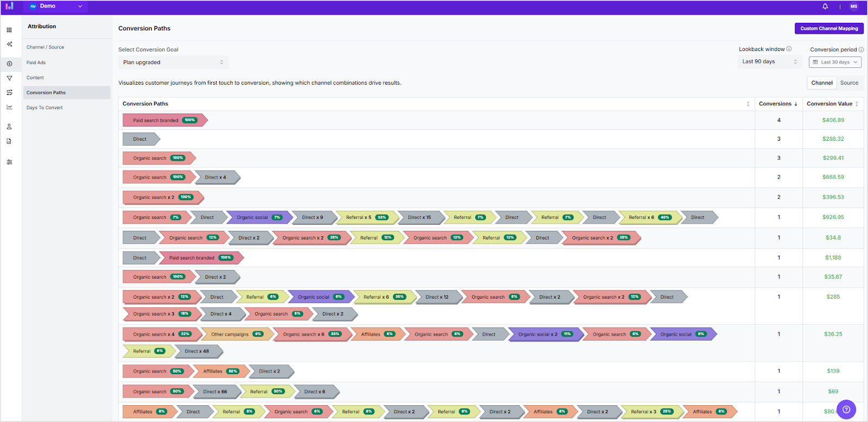Screen dimensions: 868x422
Task: Click the Paid search branded 100% chip in first row
Action: (165, 120)
